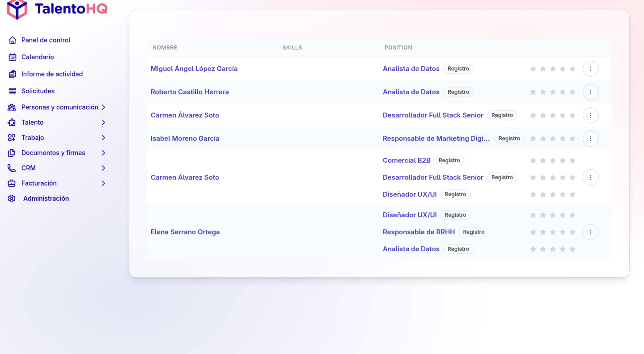The height and width of the screenshot is (354, 644).
Task: Open actions menu for Elena Serrano Ortega
Action: [590, 232]
